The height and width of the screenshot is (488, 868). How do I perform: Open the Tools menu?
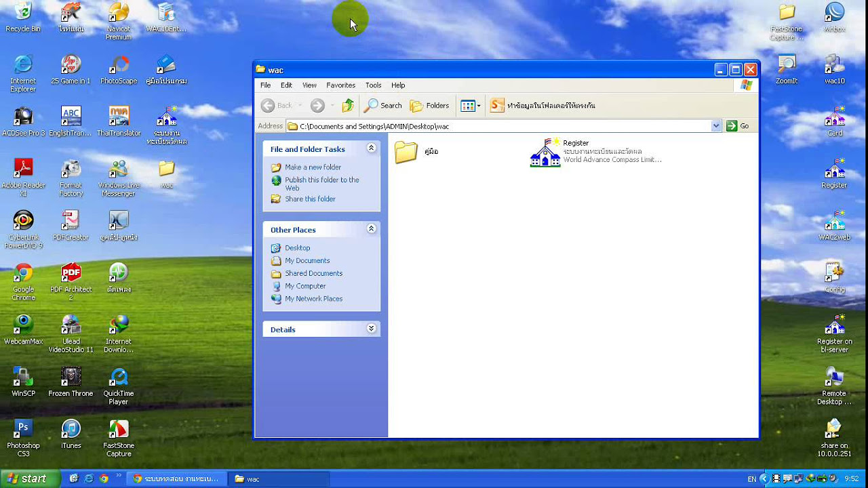(373, 85)
